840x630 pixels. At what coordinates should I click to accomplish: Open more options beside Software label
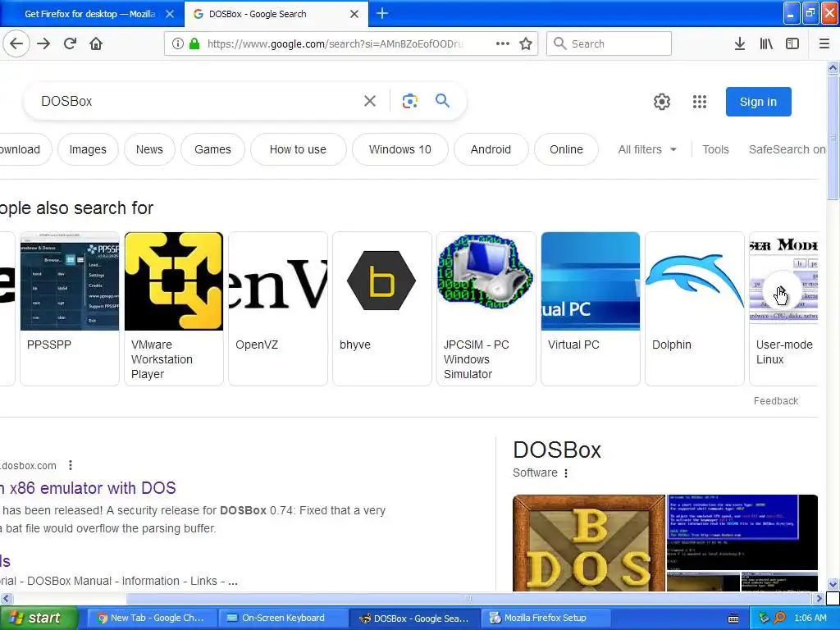(x=566, y=472)
